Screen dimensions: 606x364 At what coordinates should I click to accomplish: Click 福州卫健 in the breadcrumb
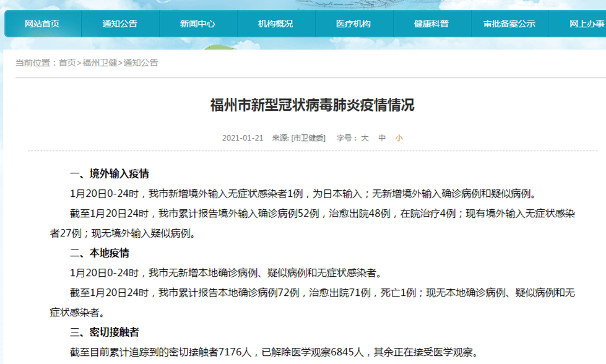click(x=100, y=63)
